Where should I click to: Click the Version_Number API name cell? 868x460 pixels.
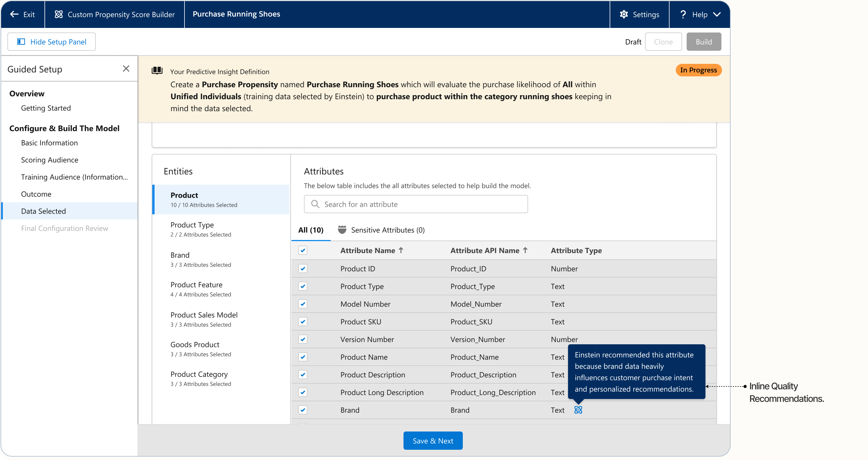(x=477, y=339)
